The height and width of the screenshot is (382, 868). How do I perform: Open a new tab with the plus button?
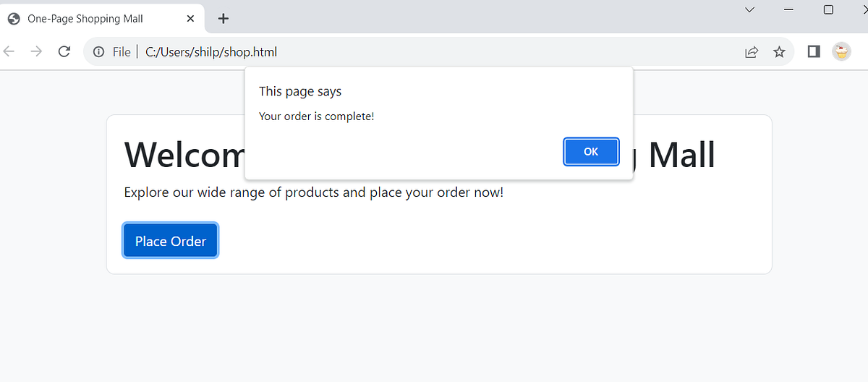(224, 19)
